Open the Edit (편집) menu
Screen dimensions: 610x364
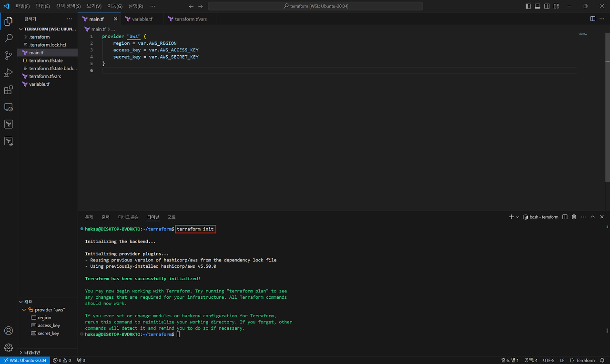tap(42, 6)
